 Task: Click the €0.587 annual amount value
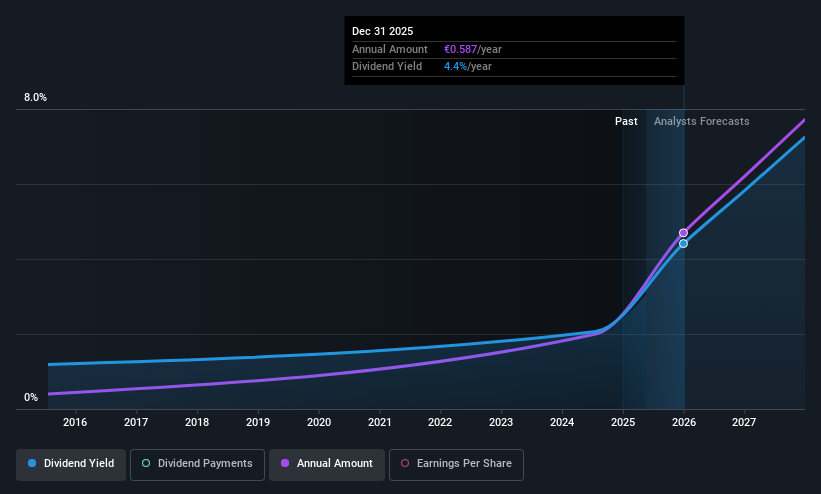tap(461, 49)
